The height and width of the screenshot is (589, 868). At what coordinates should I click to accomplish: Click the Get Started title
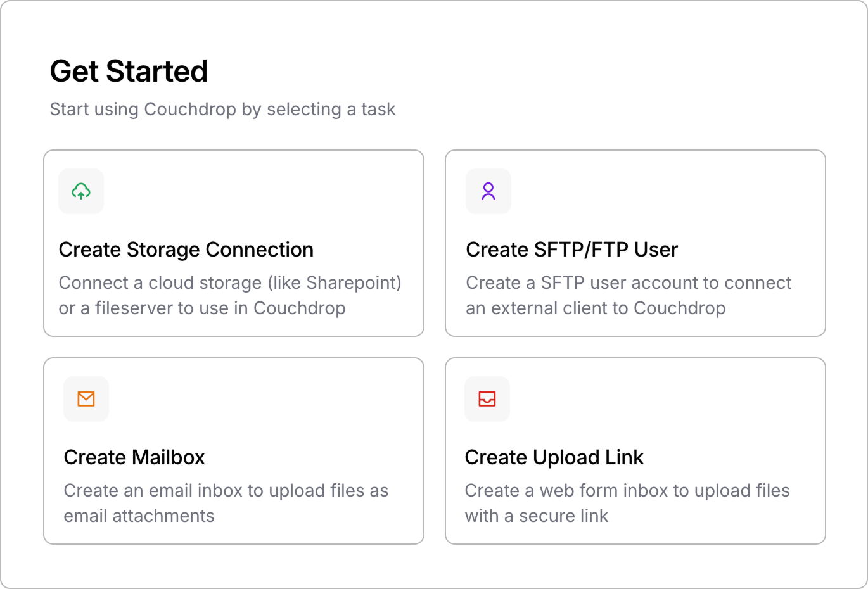(129, 71)
